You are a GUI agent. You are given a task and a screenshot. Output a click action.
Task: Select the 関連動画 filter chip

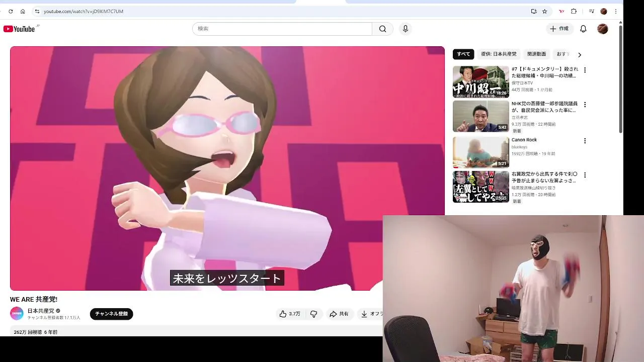coord(536,54)
